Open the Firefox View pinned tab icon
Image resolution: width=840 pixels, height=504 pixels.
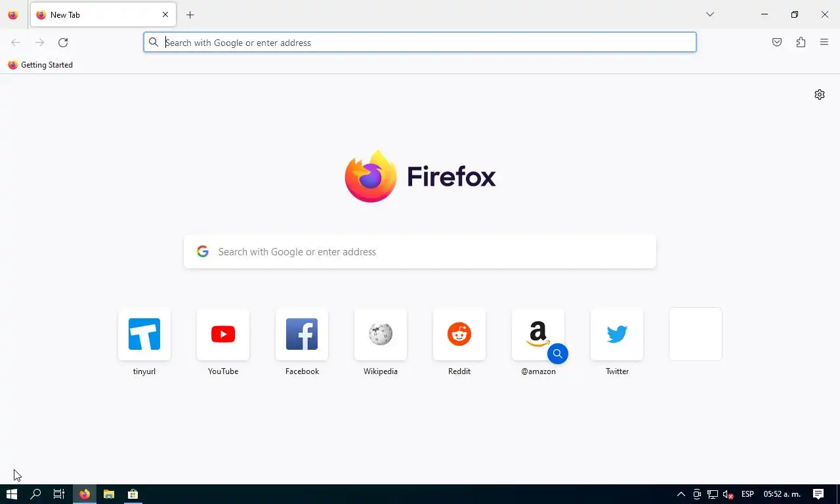click(x=12, y=15)
